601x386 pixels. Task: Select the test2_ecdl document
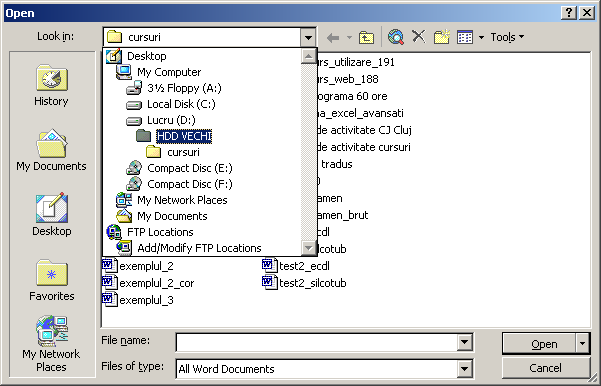tap(296, 266)
